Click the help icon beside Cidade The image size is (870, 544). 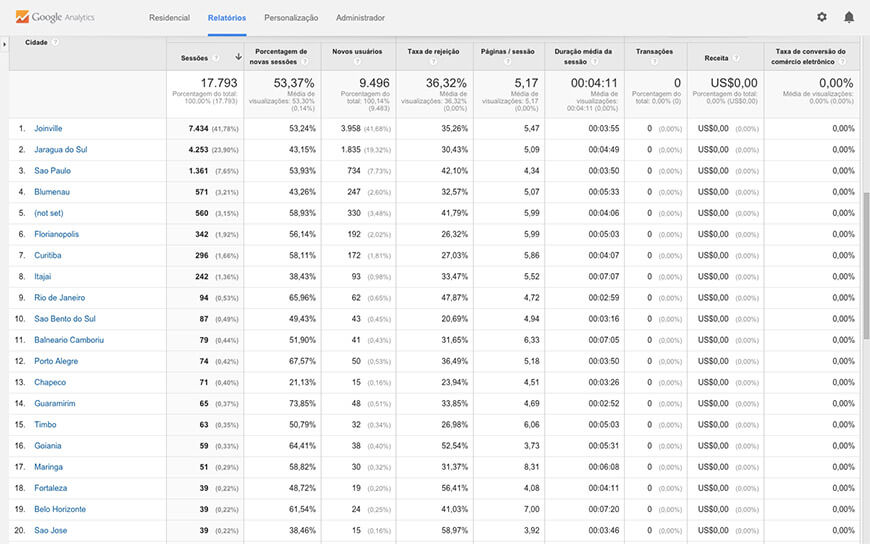[56, 42]
